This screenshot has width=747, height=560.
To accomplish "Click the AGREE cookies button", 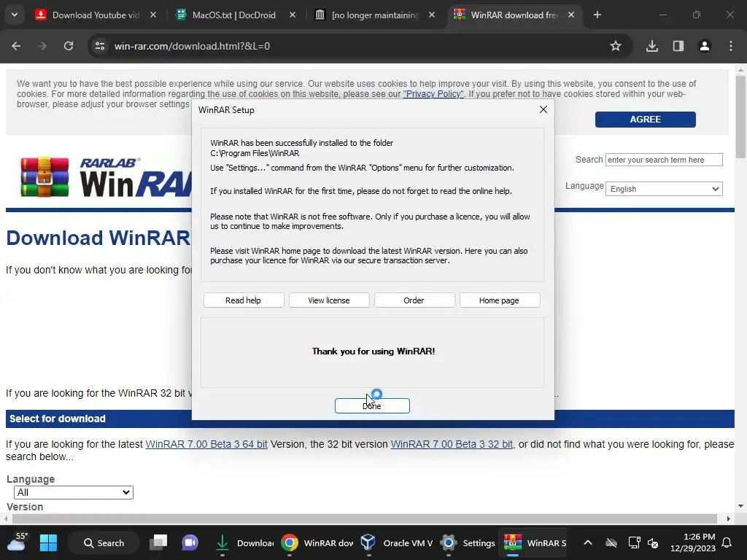I will tap(645, 120).
